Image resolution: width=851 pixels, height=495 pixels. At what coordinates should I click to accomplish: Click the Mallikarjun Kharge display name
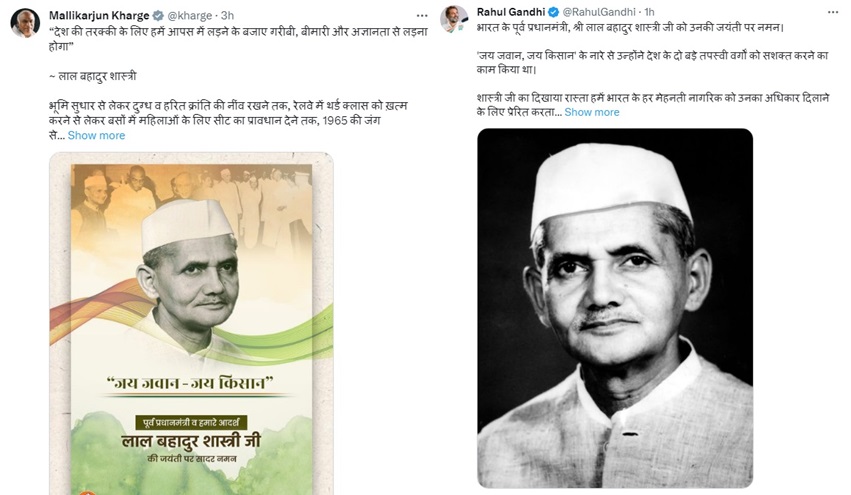coord(99,15)
